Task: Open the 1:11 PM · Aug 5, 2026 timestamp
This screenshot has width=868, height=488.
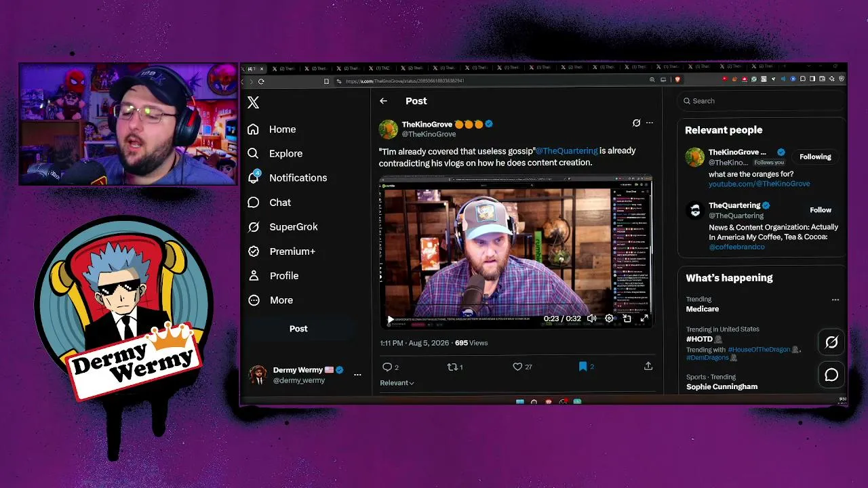Action: (x=414, y=343)
